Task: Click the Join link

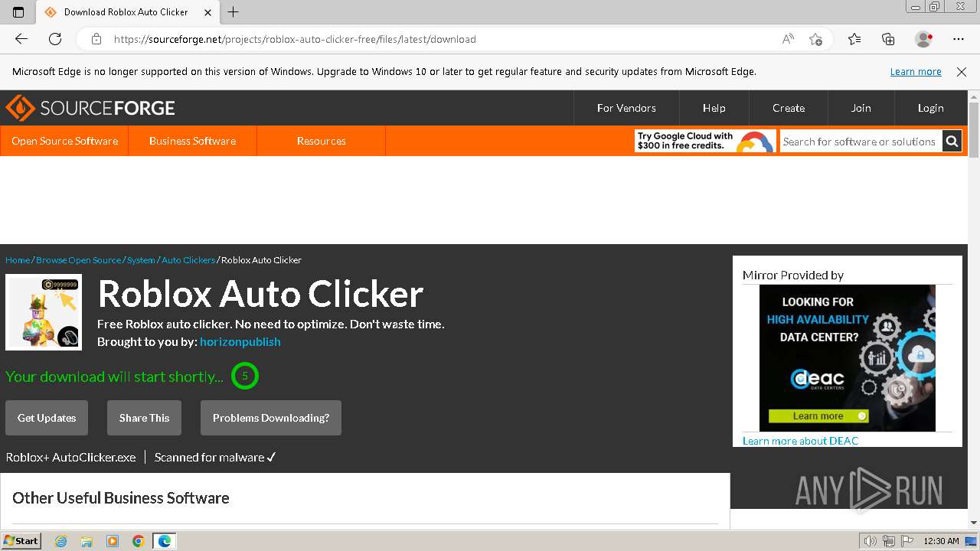Action: tap(861, 108)
